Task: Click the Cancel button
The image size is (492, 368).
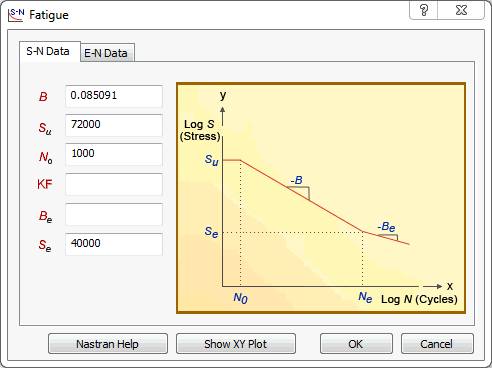Action: (x=437, y=344)
